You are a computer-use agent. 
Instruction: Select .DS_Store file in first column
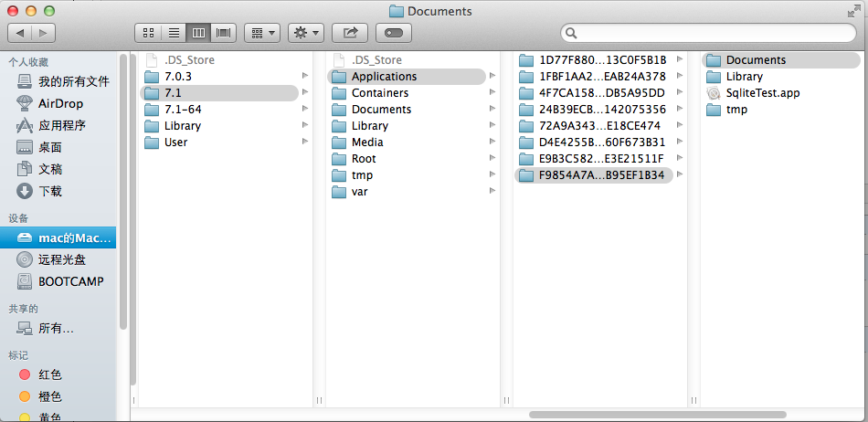coord(221,59)
